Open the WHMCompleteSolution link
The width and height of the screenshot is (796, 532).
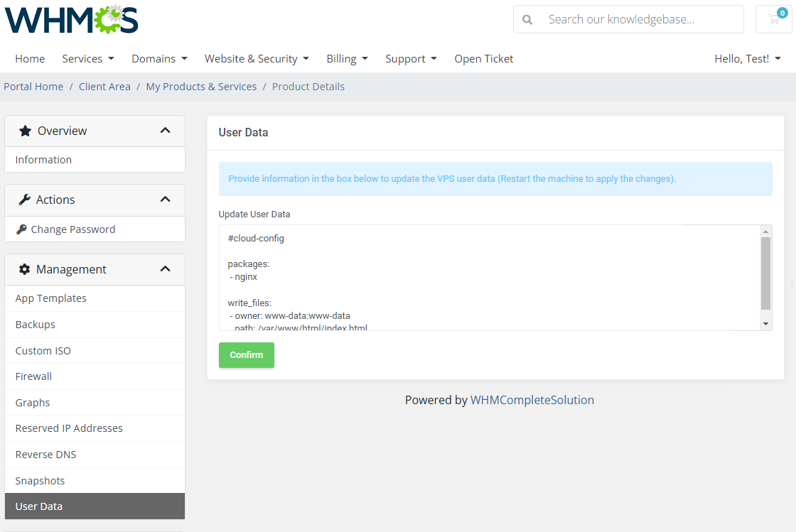(x=532, y=400)
